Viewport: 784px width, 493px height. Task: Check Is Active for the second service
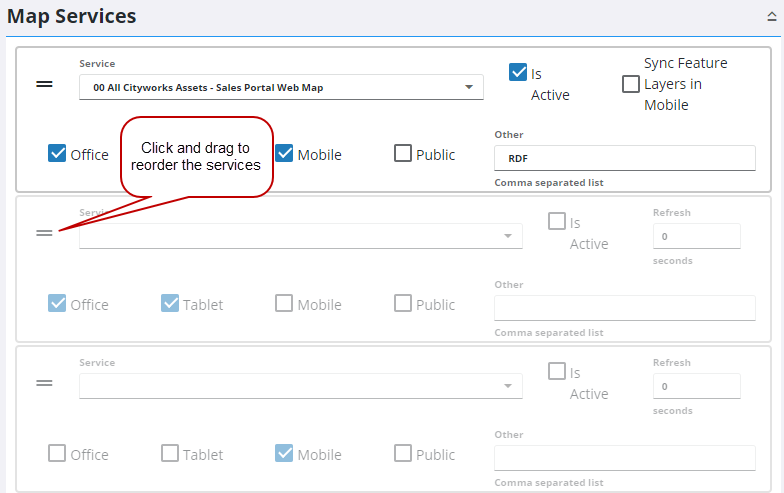[x=557, y=222]
